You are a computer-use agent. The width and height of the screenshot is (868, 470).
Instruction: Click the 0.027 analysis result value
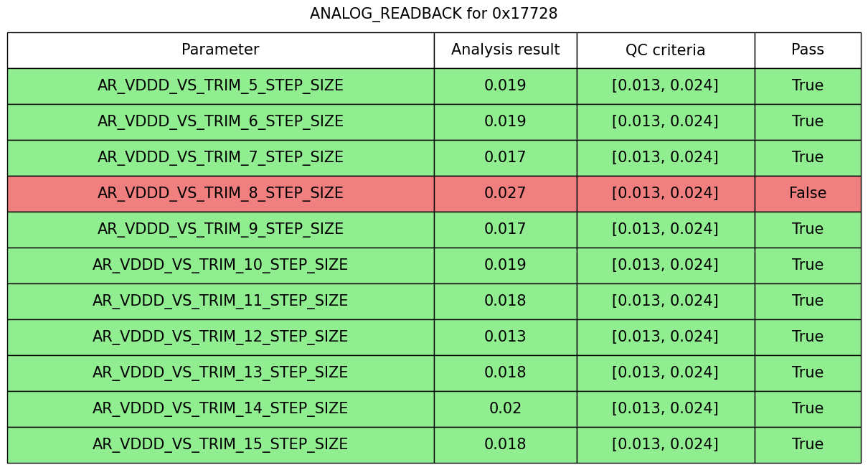[x=505, y=194]
